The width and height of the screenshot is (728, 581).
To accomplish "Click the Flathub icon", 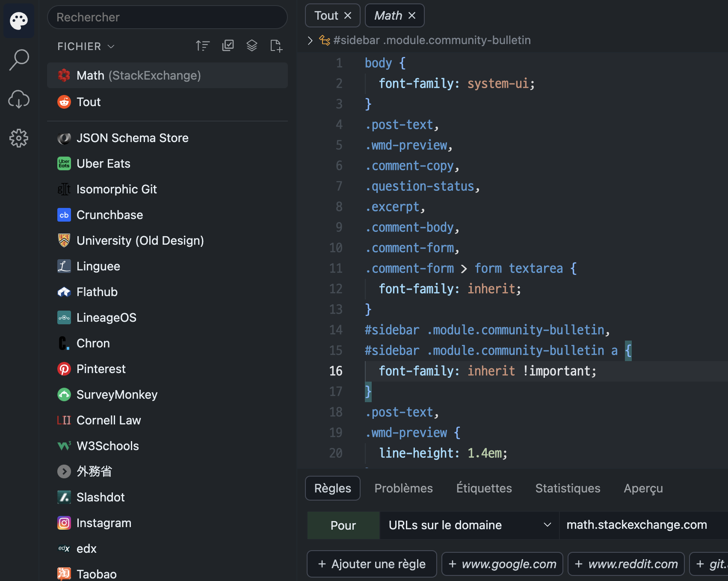I will pos(64,292).
